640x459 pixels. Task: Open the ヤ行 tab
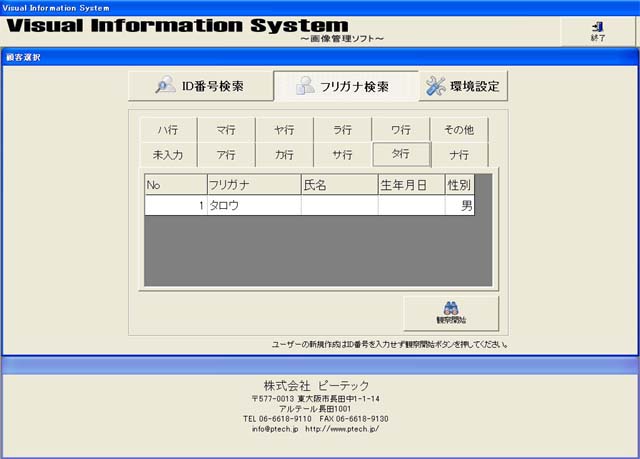coord(284,130)
